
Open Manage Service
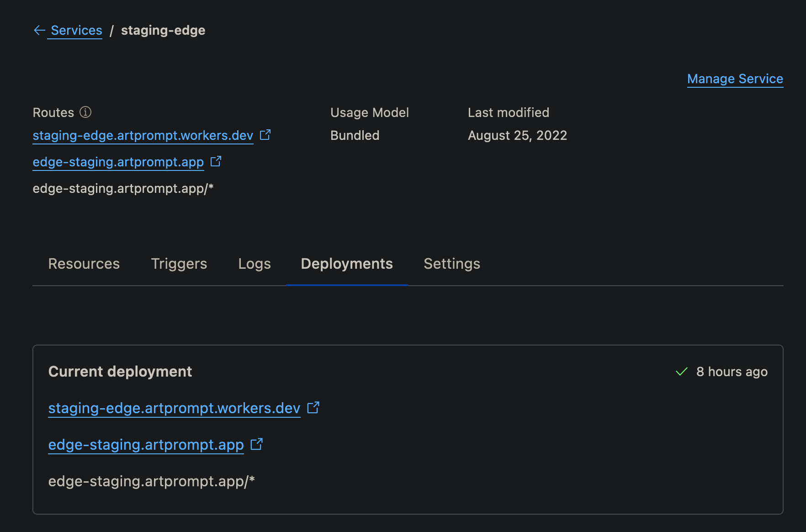pyautogui.click(x=735, y=79)
